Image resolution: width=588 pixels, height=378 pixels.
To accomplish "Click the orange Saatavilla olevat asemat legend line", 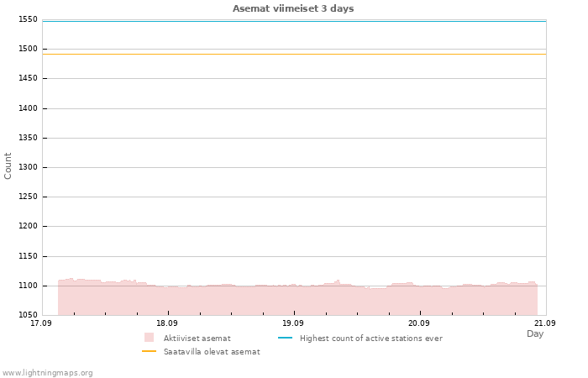I will (x=149, y=351).
